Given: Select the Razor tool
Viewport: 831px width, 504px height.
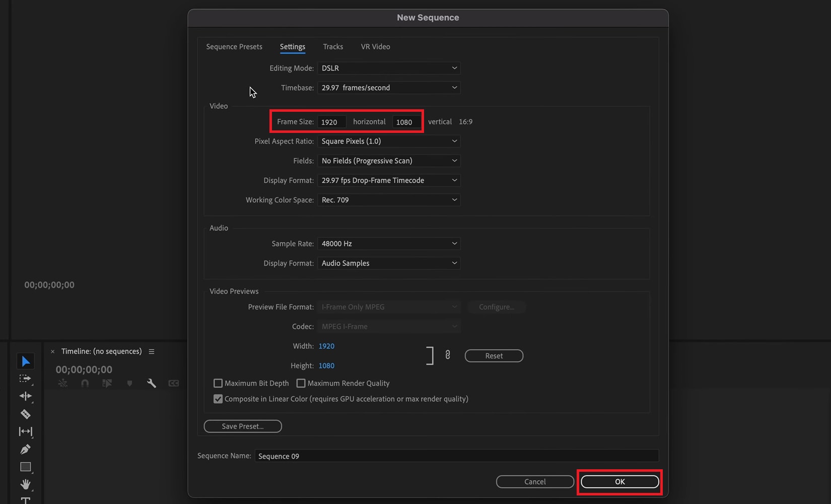Looking at the screenshot, I should pyautogui.click(x=26, y=414).
